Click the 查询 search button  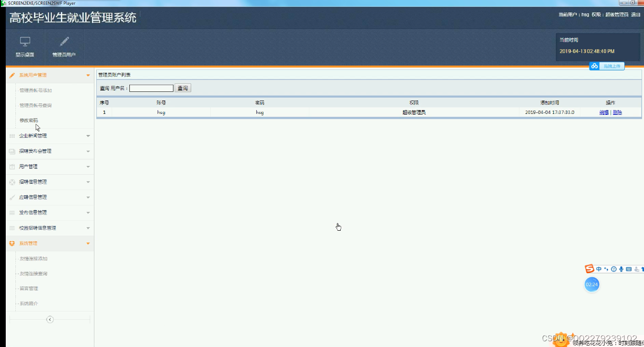tap(183, 88)
